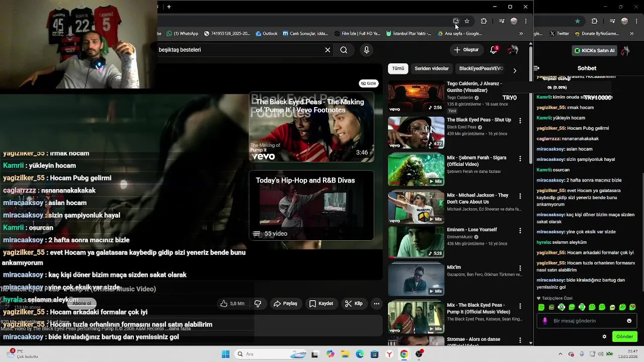Open Stromae - Alors on danse title

point(473,341)
